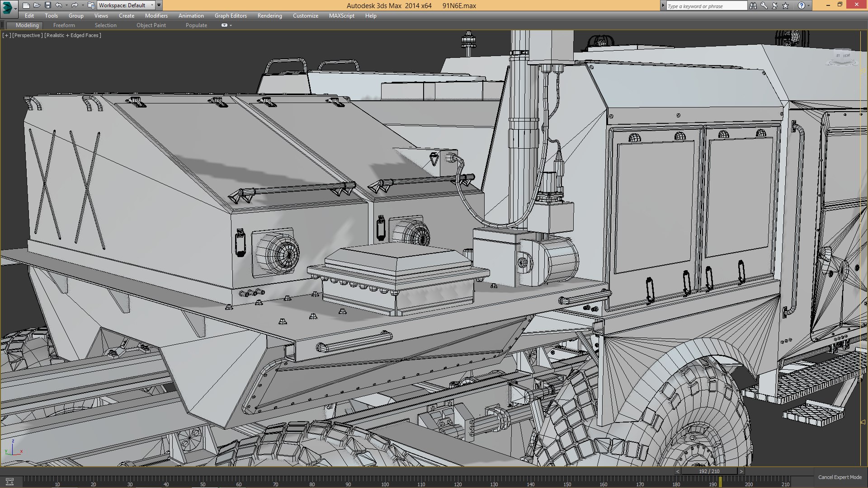Screen dimensions: 868x488
Task: Open the Group menu
Action: [76, 16]
